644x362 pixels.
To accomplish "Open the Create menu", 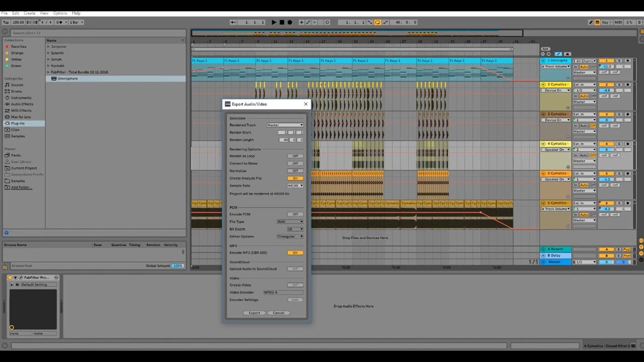I will (29, 13).
